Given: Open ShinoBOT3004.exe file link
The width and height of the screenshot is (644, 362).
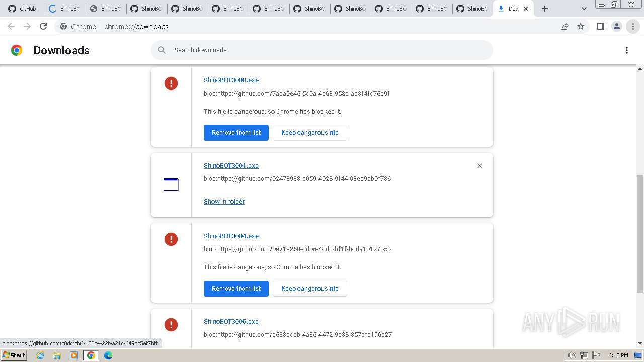Looking at the screenshot, I should [x=231, y=236].
